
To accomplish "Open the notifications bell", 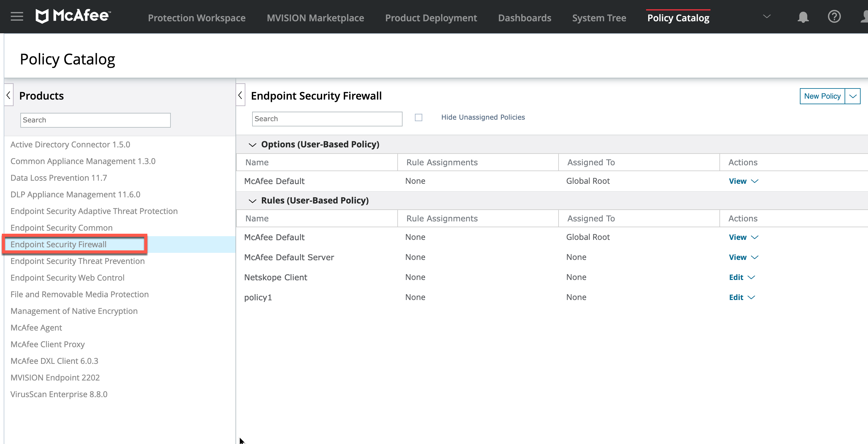I will (x=803, y=17).
